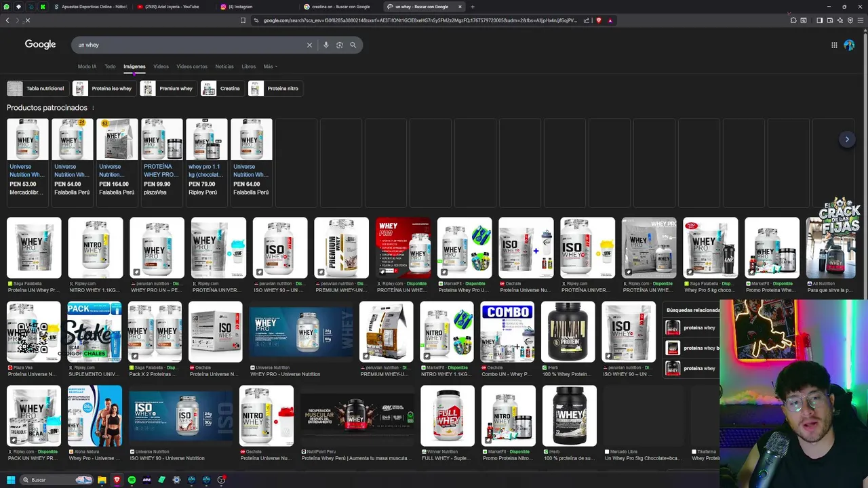Bookmark this page in the address bar
The width and height of the screenshot is (868, 488).
(243, 20)
